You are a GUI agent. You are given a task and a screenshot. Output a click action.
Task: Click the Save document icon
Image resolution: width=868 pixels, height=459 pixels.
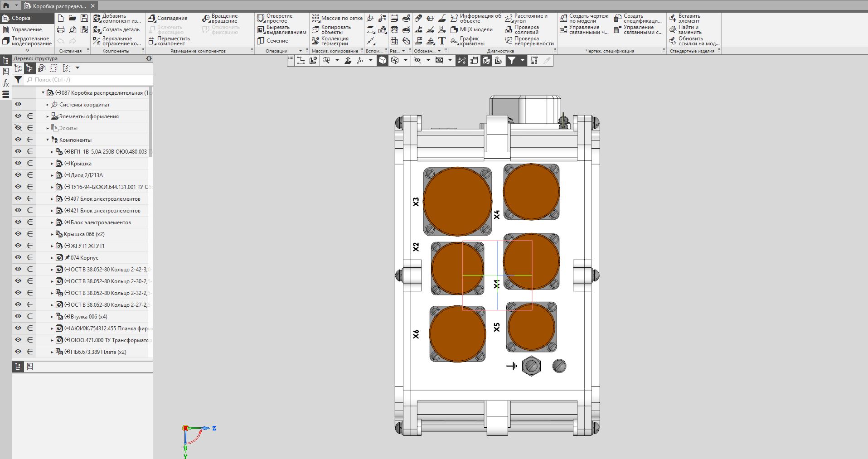click(x=84, y=18)
